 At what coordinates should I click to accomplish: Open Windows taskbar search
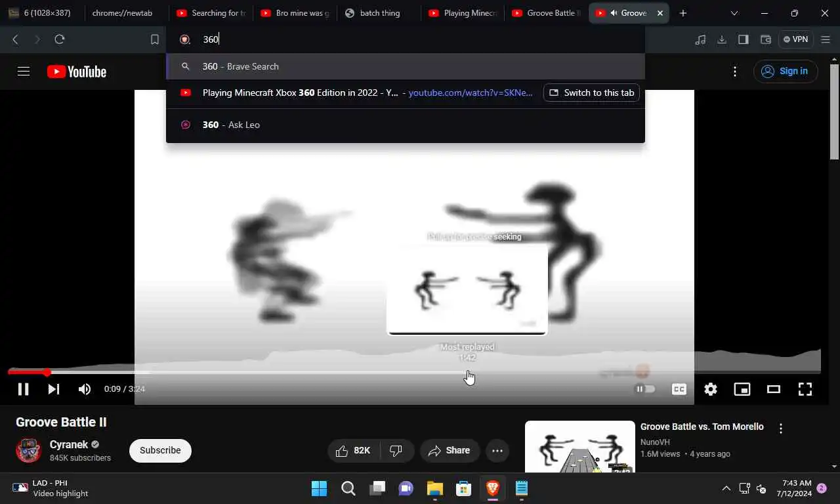click(348, 488)
